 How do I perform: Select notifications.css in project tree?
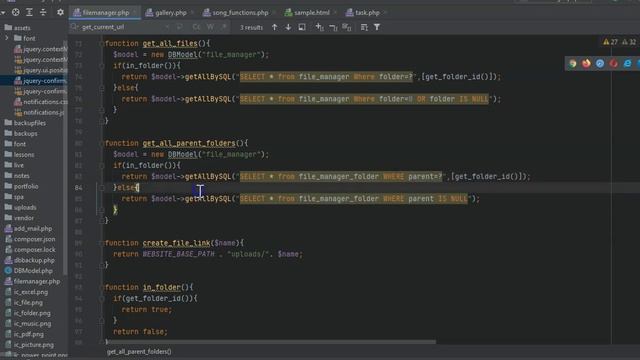point(40,102)
